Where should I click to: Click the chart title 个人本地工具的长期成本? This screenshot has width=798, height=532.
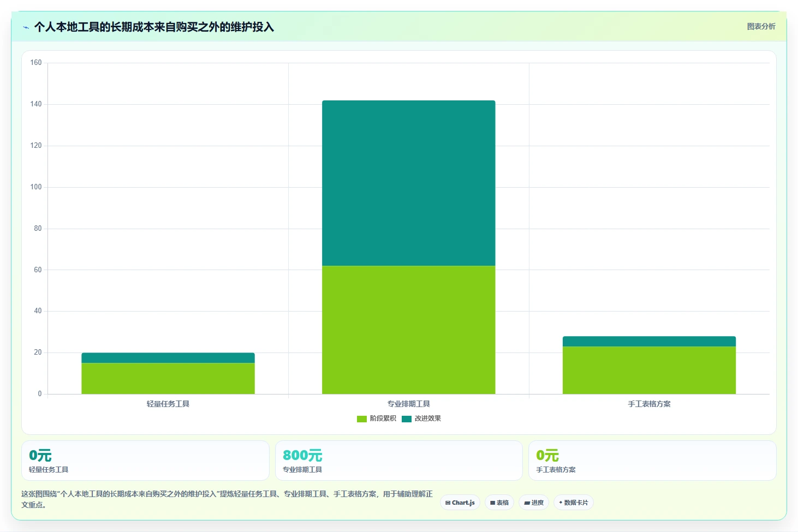click(154, 27)
